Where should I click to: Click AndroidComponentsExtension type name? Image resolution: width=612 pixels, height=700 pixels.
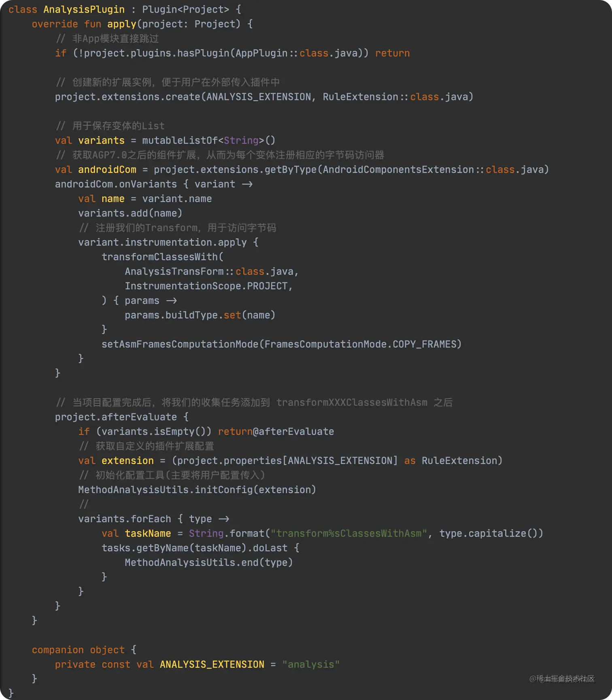click(398, 170)
